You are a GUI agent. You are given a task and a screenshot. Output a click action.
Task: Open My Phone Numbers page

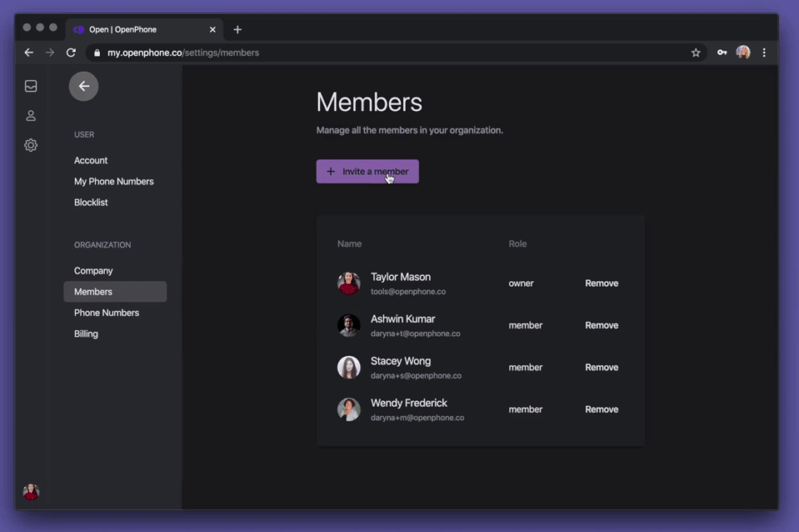tap(113, 181)
